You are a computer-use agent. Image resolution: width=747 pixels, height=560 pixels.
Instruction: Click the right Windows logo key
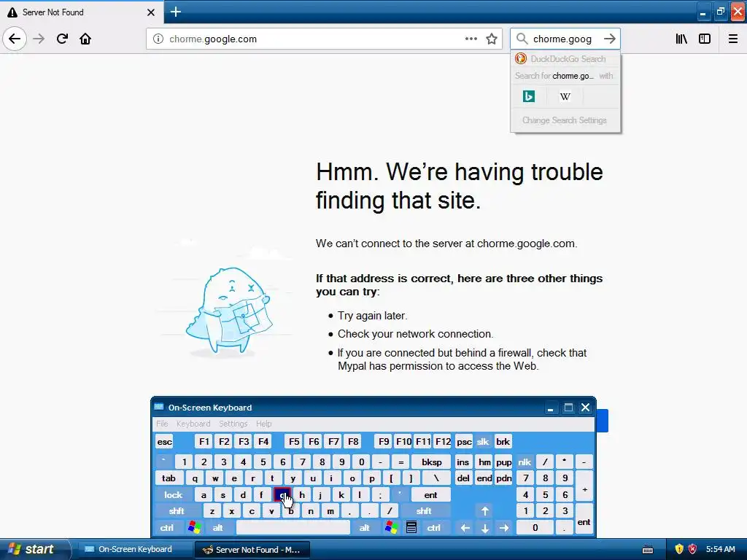click(x=391, y=528)
